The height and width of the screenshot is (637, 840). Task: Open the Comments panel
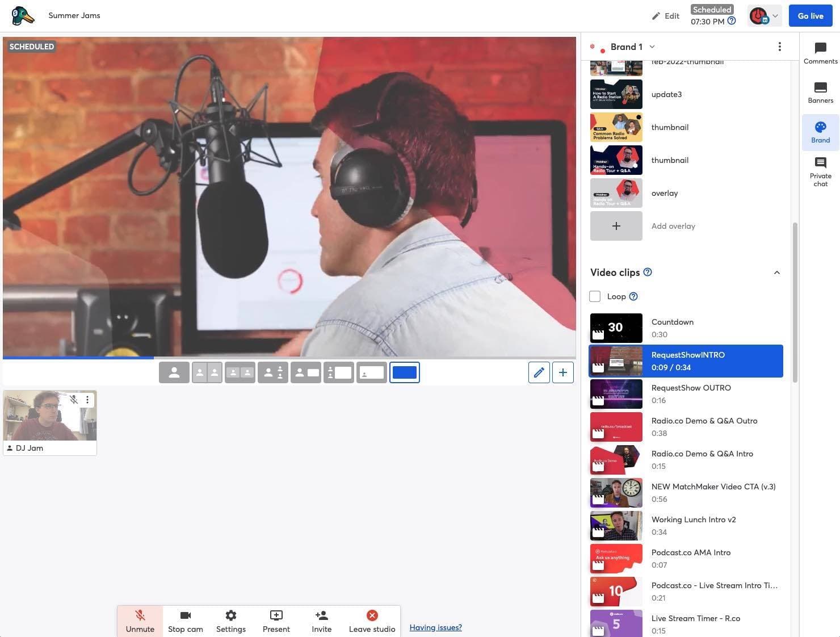(820, 53)
